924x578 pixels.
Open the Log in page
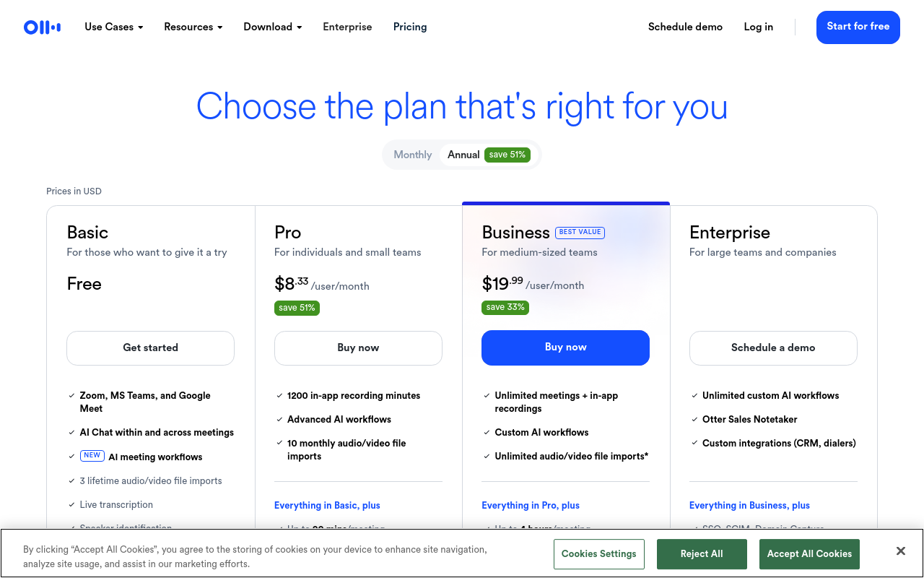tap(758, 27)
